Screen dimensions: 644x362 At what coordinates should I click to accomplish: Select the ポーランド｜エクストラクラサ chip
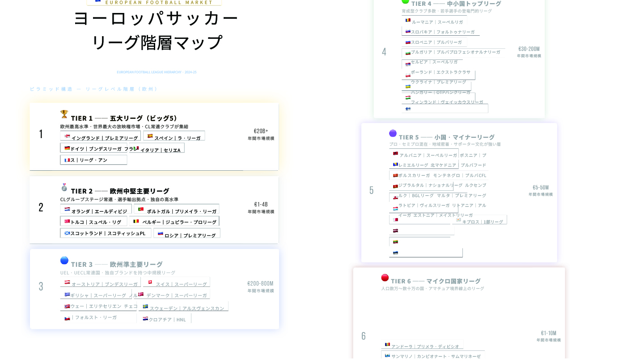438,75
